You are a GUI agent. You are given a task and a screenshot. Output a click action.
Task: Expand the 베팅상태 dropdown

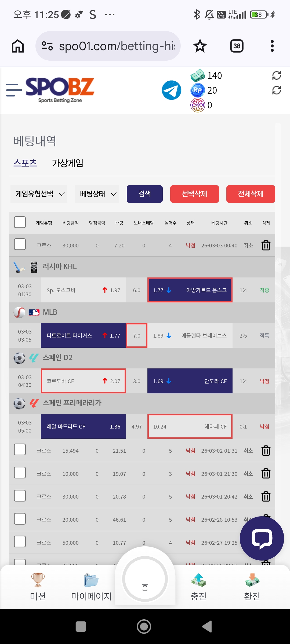(x=97, y=194)
